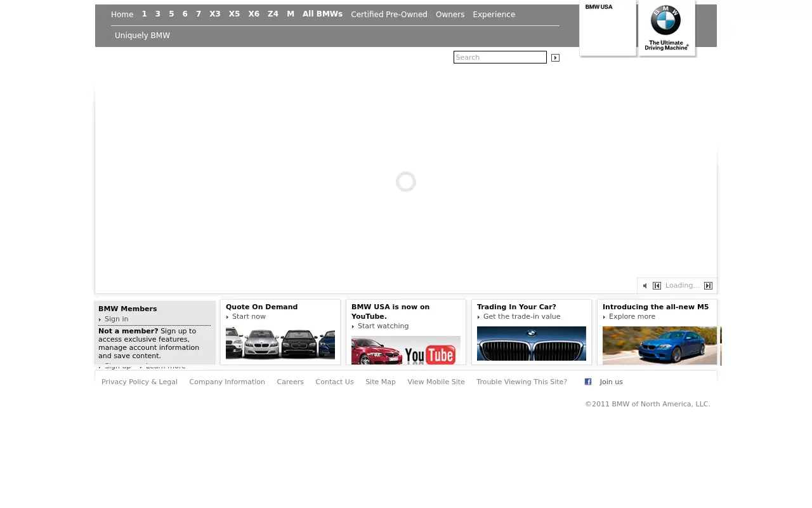
Task: Open the X3 menu item
Action: (x=215, y=14)
